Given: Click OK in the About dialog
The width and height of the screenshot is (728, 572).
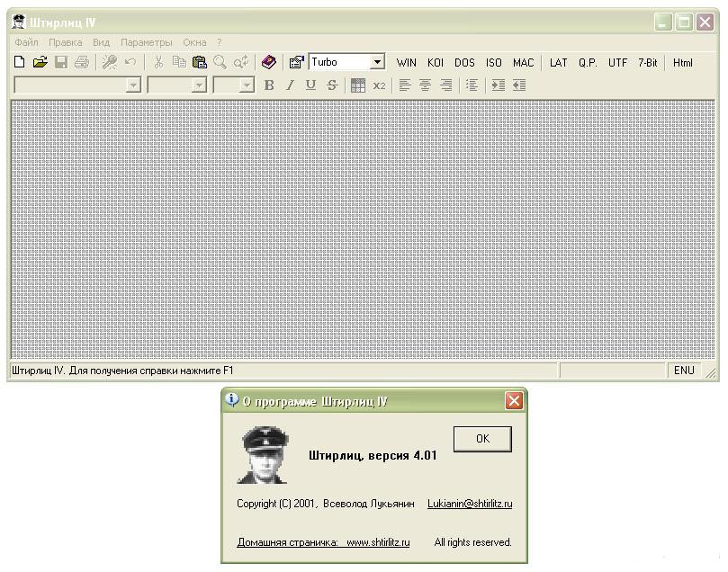Looking at the screenshot, I should point(482,438).
